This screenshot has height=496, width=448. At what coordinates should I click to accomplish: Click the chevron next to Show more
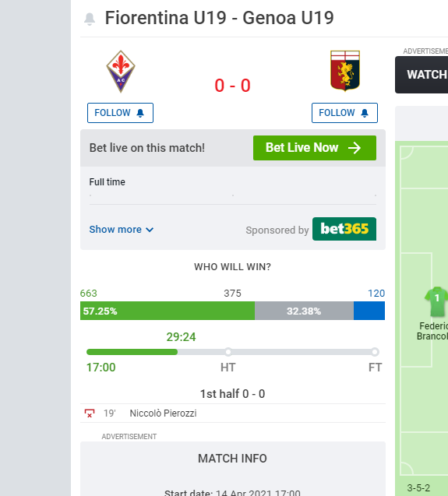[150, 230]
